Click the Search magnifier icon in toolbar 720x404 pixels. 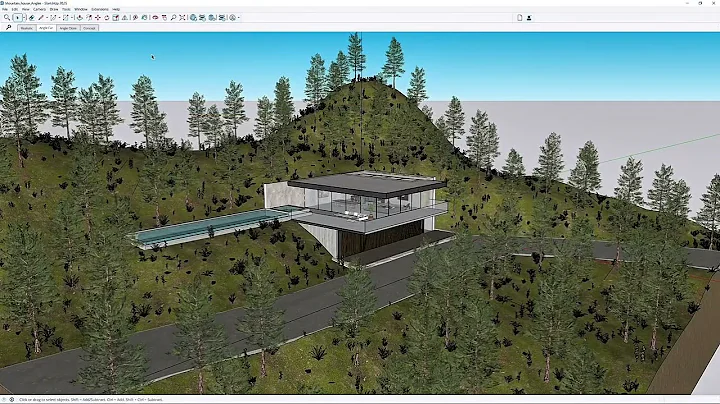[x=6, y=17]
